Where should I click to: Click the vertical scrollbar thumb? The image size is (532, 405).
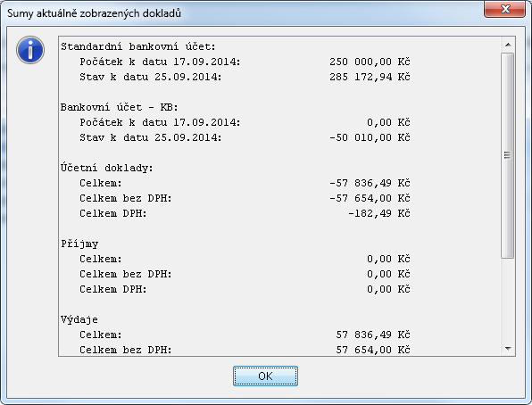coord(508,155)
